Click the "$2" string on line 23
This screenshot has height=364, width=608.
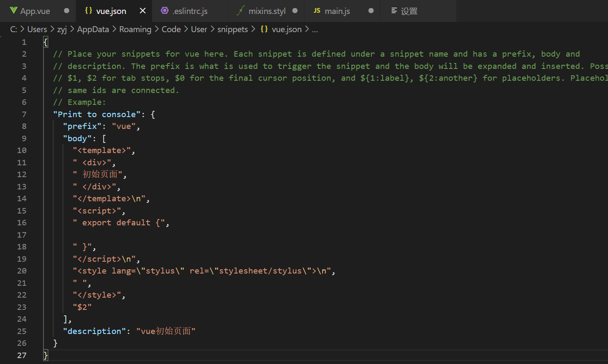click(82, 307)
